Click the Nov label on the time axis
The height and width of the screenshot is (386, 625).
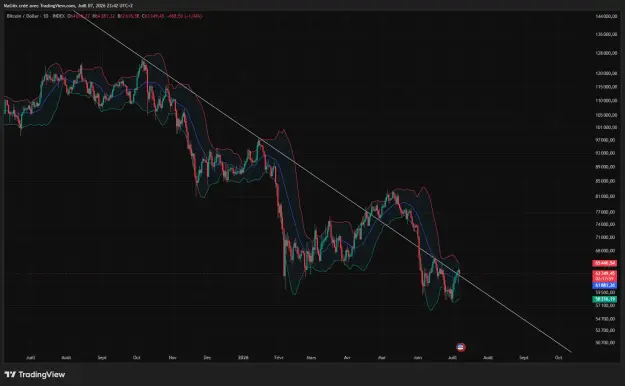point(173,358)
